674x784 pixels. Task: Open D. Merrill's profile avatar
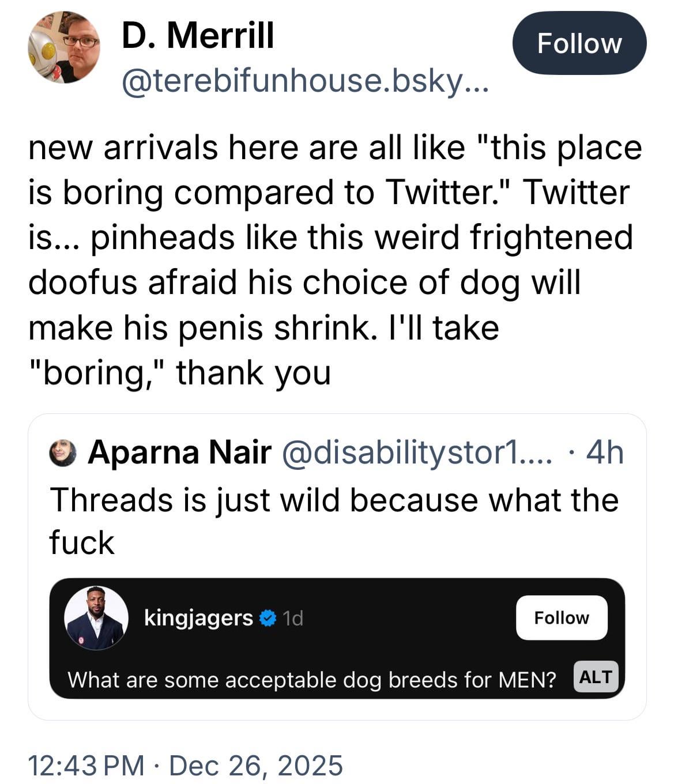[63, 47]
